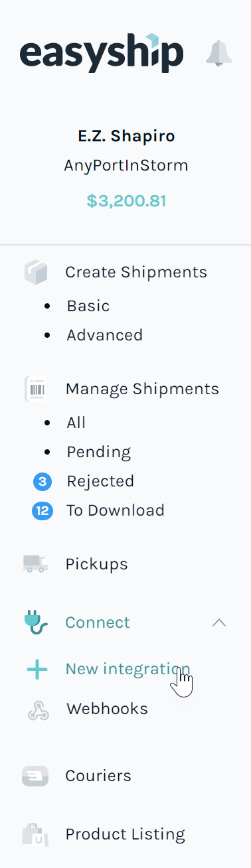Click the Couriers icon
The height and width of the screenshot is (868, 251).
(x=35, y=776)
